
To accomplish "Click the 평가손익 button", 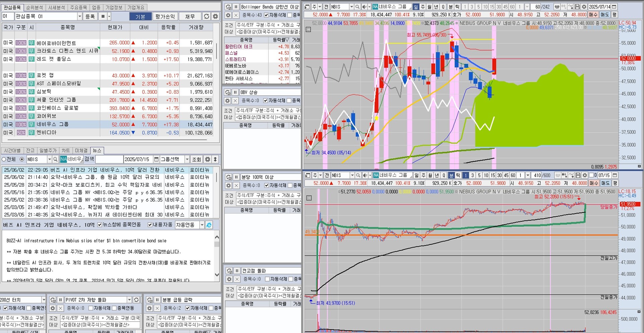I will click(x=165, y=16).
